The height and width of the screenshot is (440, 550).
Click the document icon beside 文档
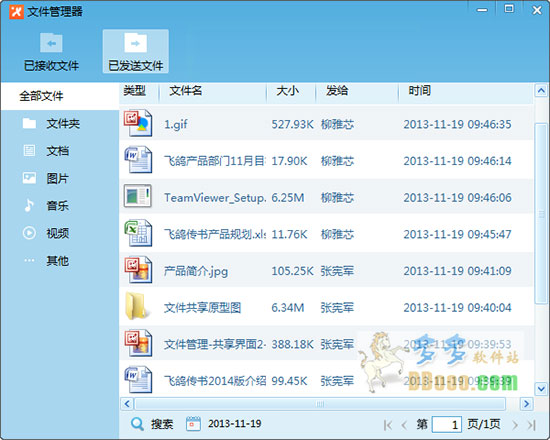(x=29, y=151)
